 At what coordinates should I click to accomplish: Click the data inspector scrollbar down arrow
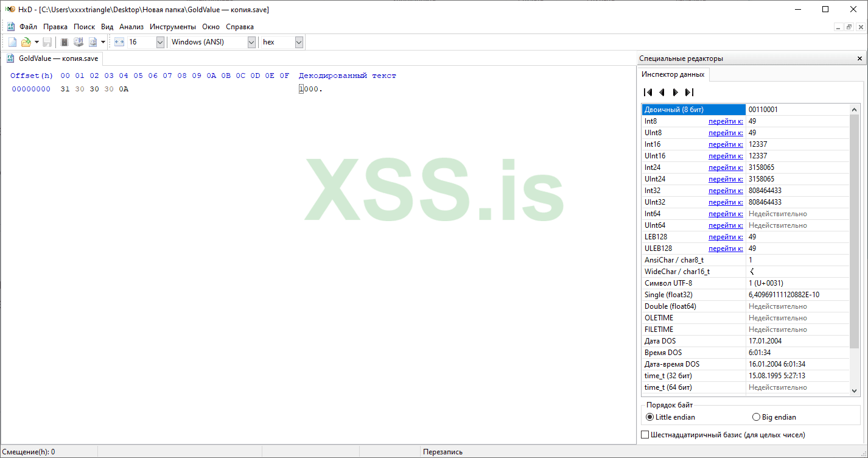coord(855,390)
